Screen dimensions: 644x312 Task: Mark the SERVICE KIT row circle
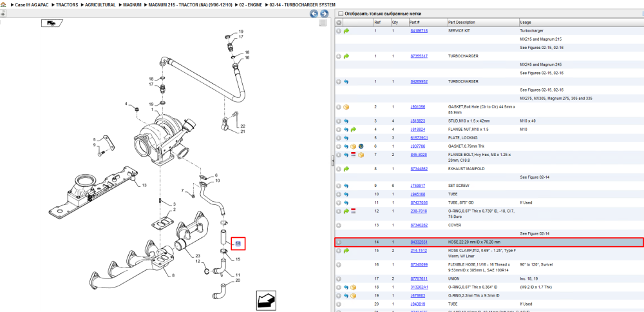(x=339, y=31)
